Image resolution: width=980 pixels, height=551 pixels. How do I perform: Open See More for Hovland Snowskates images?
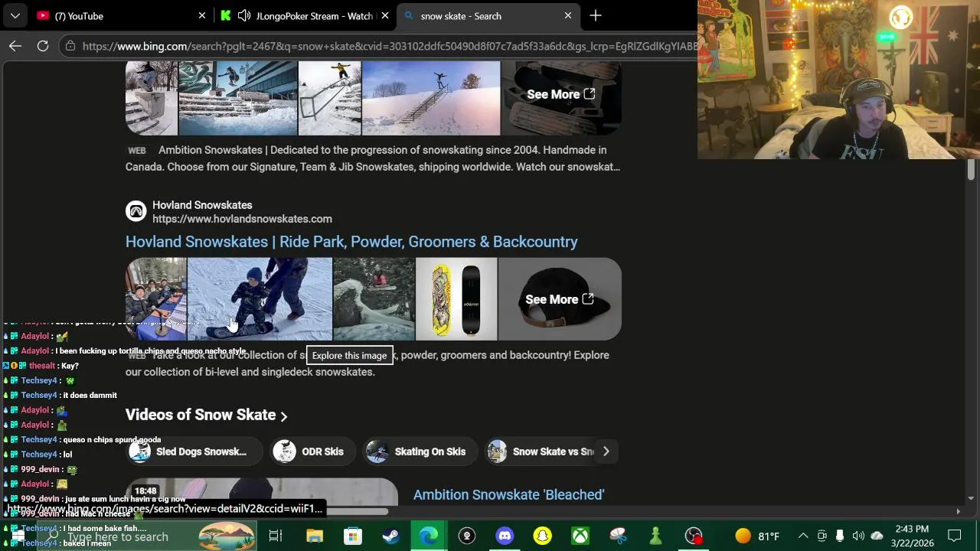tap(560, 299)
